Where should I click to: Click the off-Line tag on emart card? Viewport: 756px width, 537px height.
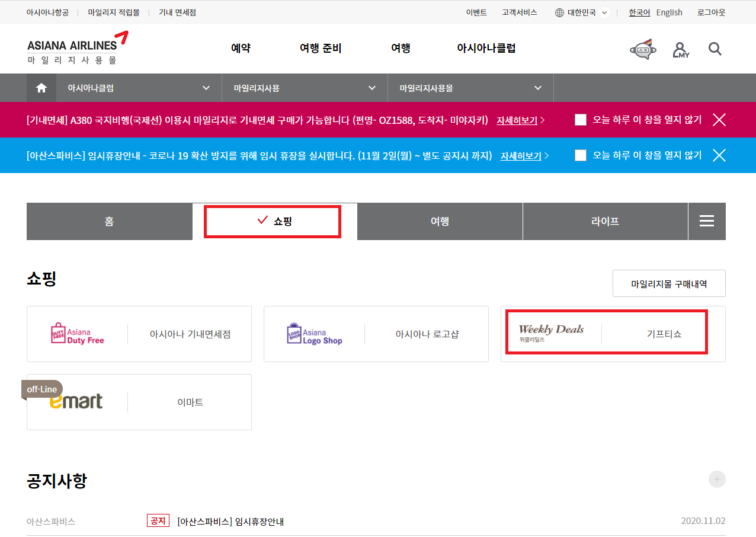pos(42,389)
